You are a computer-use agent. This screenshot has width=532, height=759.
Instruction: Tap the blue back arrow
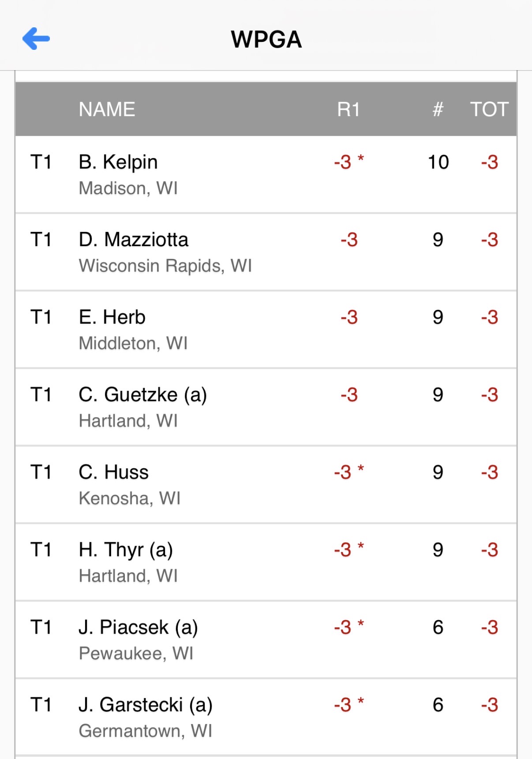click(36, 38)
